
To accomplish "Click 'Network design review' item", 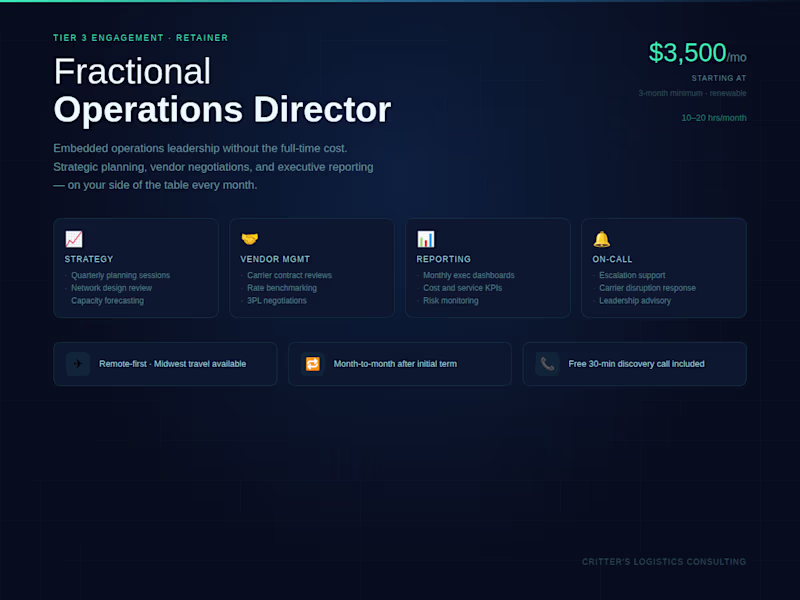I will pyautogui.click(x=111, y=288).
